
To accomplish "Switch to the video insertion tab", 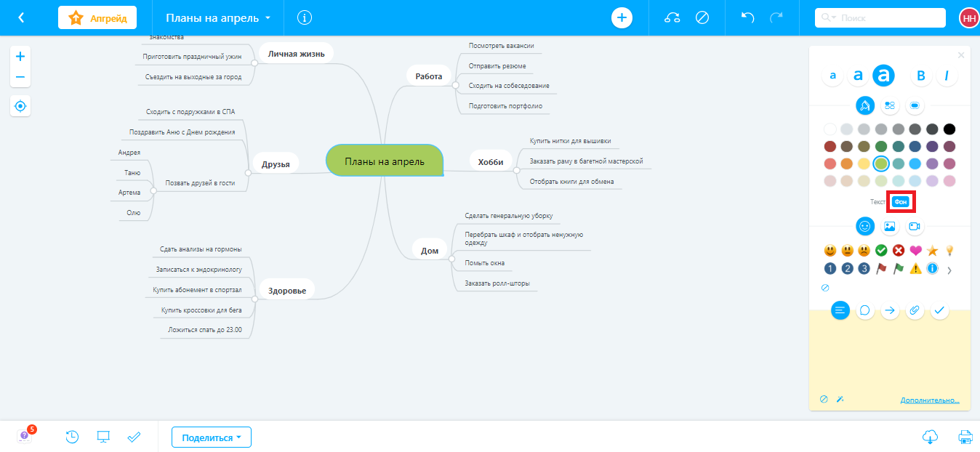I will point(914,226).
